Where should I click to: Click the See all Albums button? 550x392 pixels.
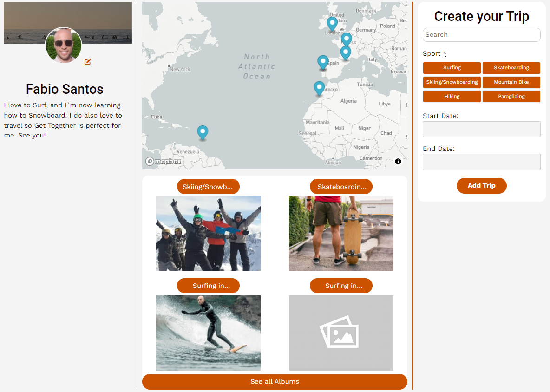tap(275, 381)
